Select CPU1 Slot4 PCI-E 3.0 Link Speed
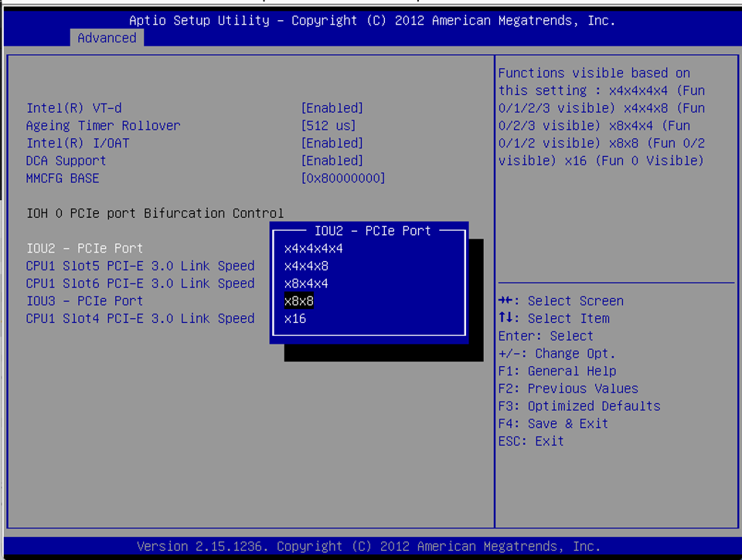742x560 pixels. pyautogui.click(x=140, y=318)
